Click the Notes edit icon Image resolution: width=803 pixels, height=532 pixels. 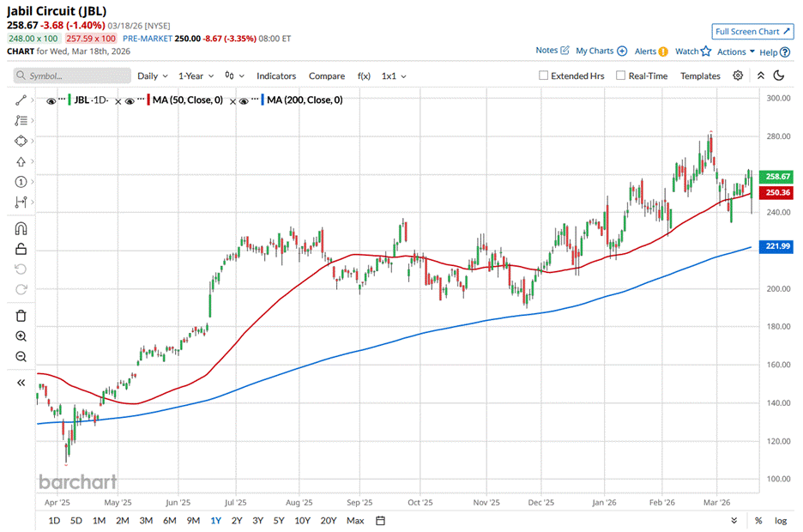(x=565, y=50)
